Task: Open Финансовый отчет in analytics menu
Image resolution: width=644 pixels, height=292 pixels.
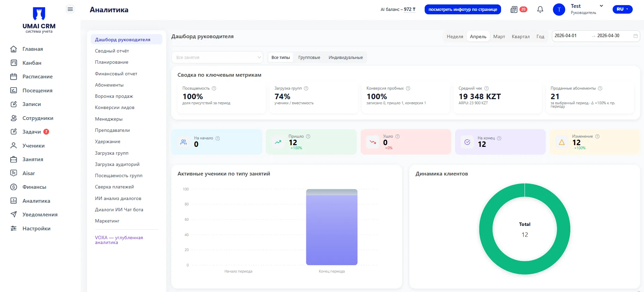Action: pos(116,74)
